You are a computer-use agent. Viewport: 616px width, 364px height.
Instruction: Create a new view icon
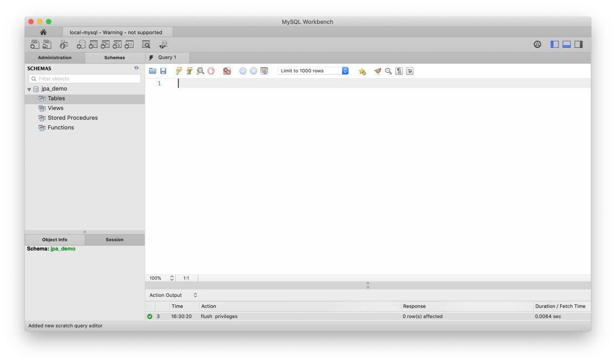105,44
